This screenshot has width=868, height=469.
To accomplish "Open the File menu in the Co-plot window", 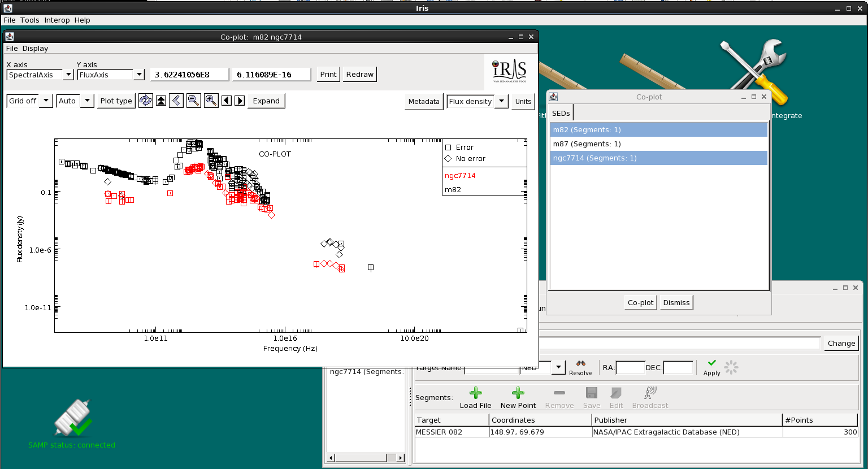I will [x=12, y=48].
